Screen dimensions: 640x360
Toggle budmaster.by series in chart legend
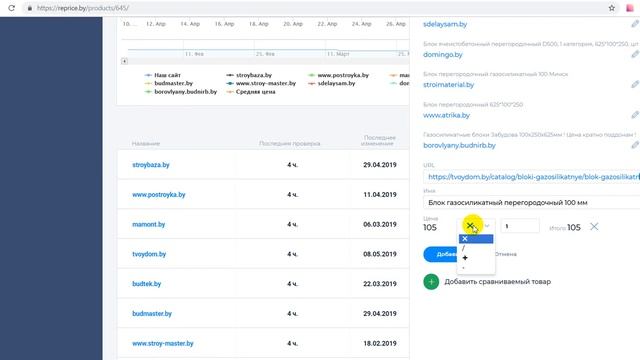pyautogui.click(x=169, y=83)
